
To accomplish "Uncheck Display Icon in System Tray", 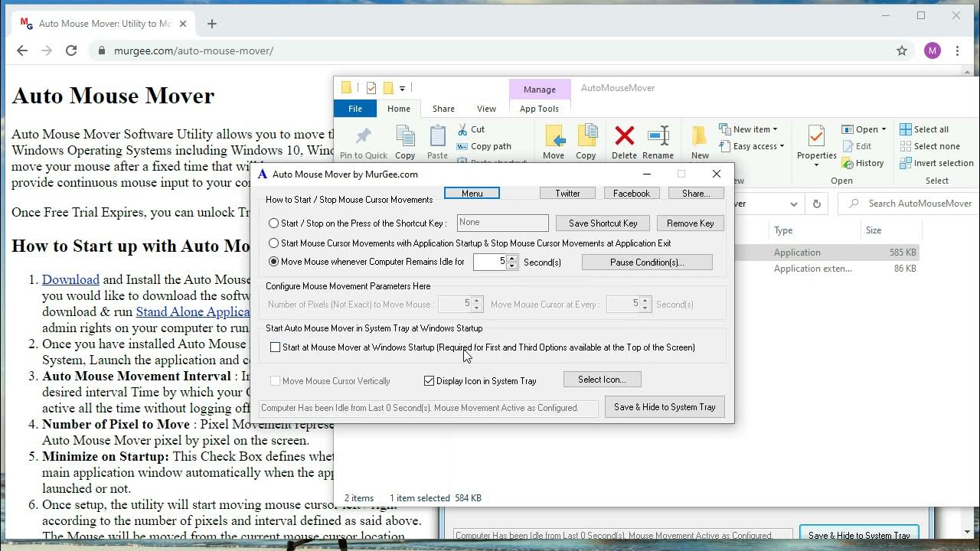I will [x=429, y=380].
